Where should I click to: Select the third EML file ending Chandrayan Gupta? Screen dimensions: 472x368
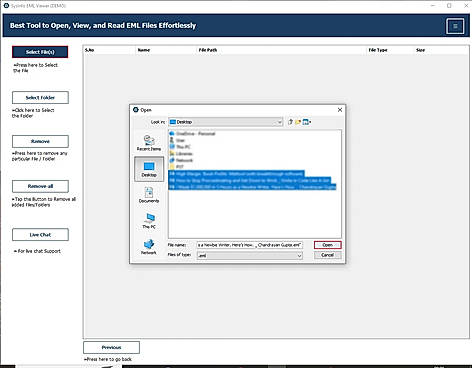tap(252, 187)
